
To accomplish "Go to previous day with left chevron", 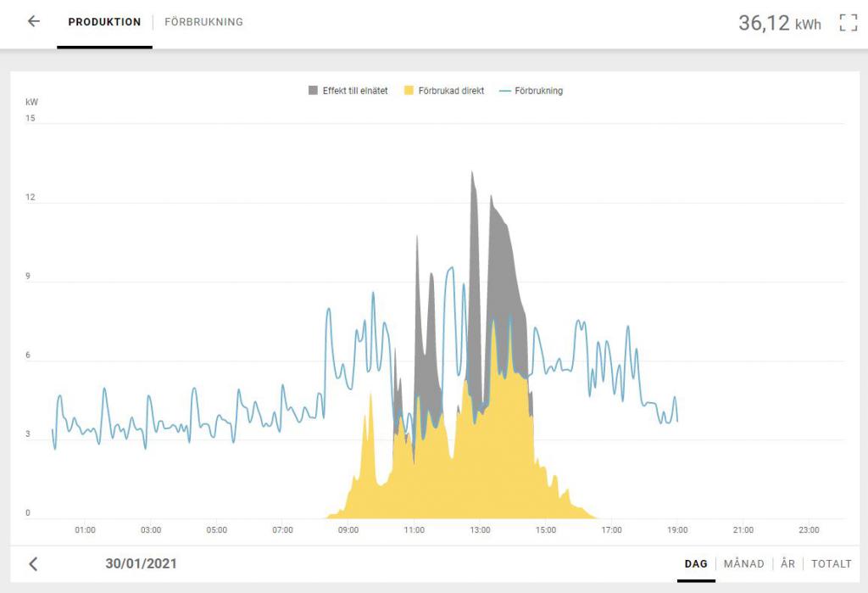I will point(33,564).
